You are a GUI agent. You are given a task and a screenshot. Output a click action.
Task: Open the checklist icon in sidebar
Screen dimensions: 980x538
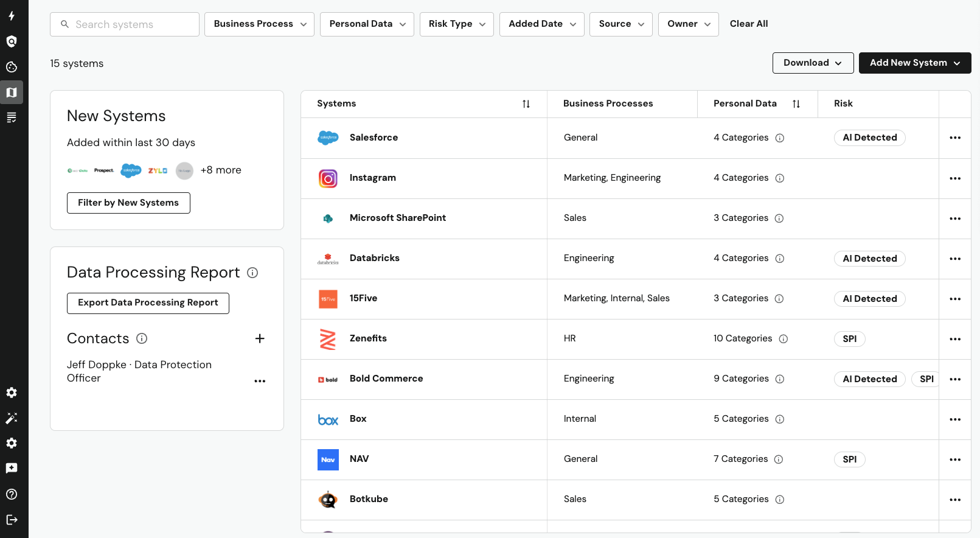point(12,117)
